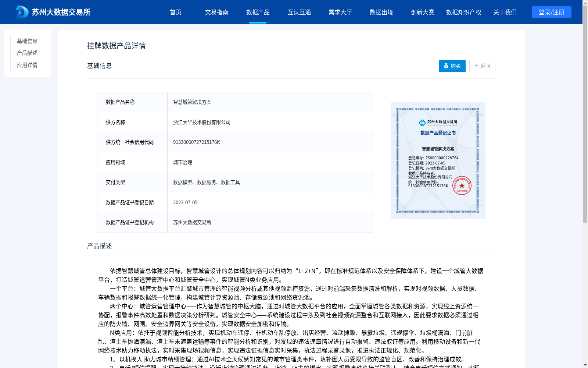Open the 首页 nav item
Viewport: 588px width, 368px height.
click(176, 12)
